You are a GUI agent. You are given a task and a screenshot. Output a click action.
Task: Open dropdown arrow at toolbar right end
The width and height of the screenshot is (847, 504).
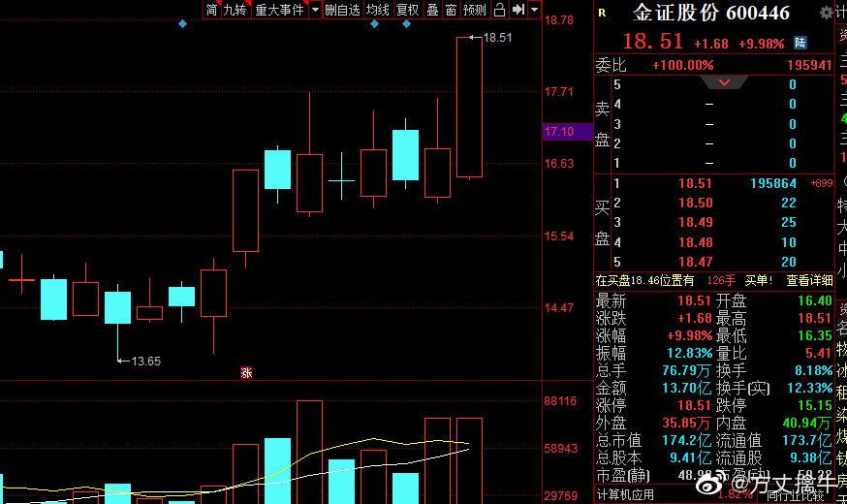point(535,10)
